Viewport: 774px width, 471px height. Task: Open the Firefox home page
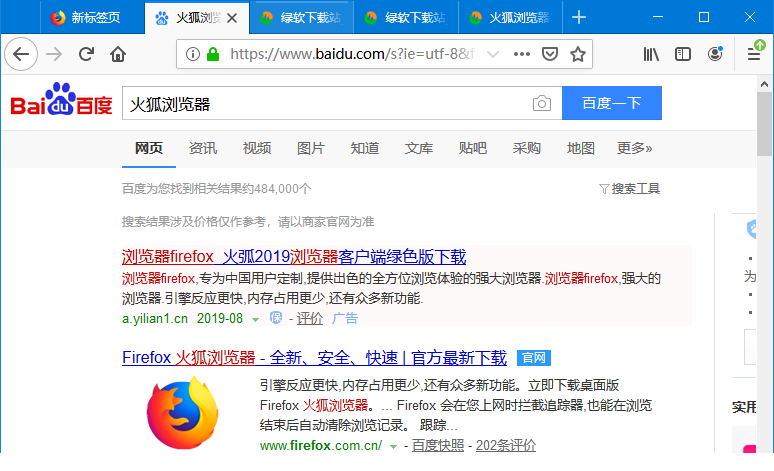pyautogui.click(x=118, y=54)
